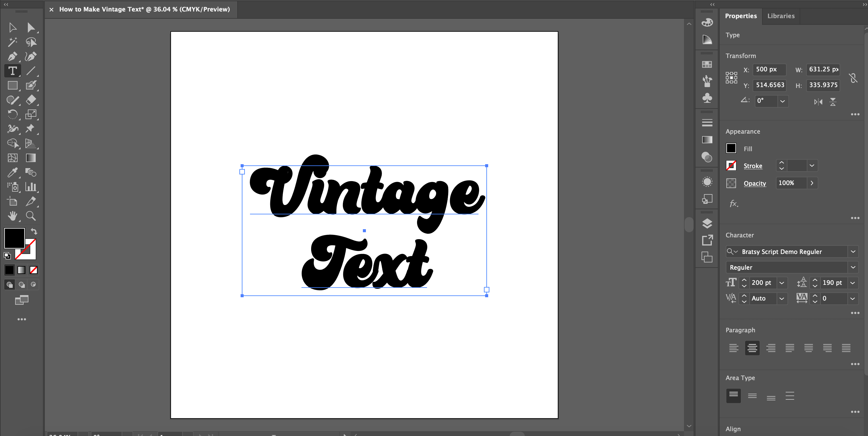Edit the X position value field
This screenshot has width=868, height=436.
click(x=769, y=69)
